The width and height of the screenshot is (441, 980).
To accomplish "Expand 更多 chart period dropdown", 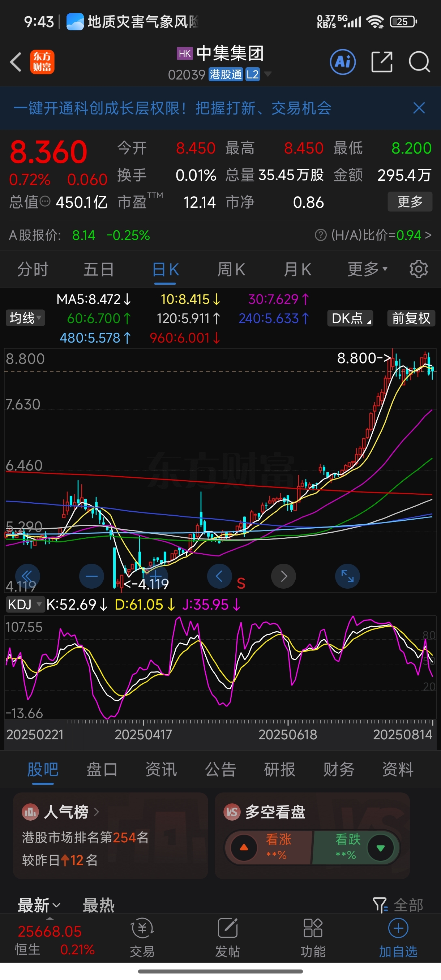I will [368, 269].
